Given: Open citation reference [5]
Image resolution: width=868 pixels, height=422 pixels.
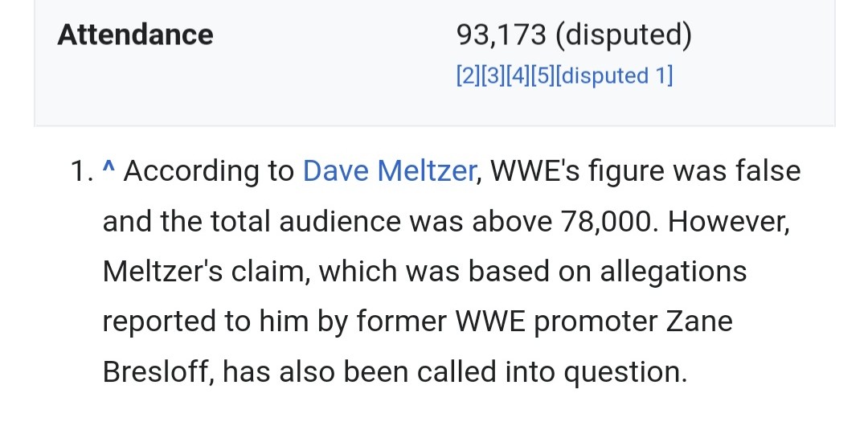Looking at the screenshot, I should 542,76.
